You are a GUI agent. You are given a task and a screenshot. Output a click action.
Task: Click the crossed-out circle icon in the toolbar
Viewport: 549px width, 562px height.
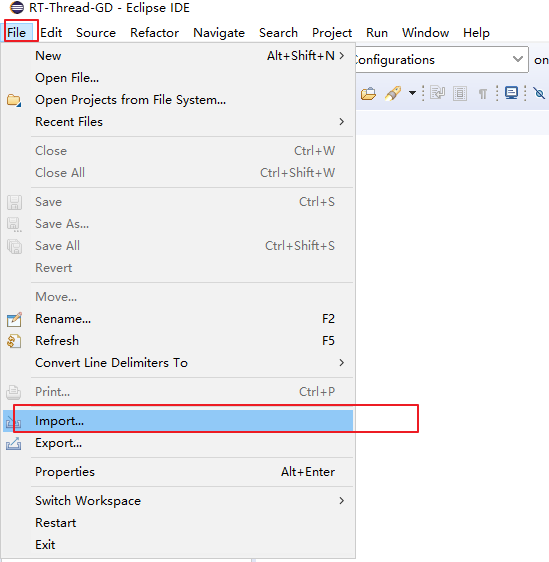click(x=539, y=93)
